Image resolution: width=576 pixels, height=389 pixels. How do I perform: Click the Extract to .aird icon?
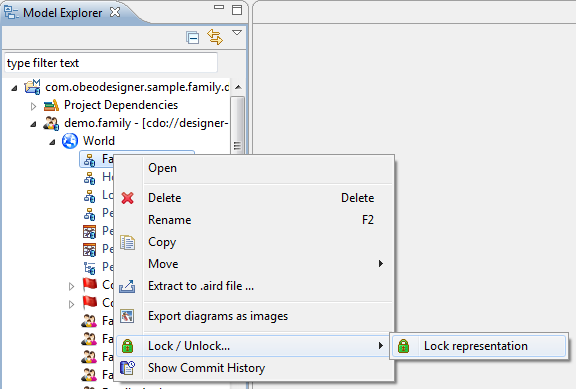click(127, 287)
